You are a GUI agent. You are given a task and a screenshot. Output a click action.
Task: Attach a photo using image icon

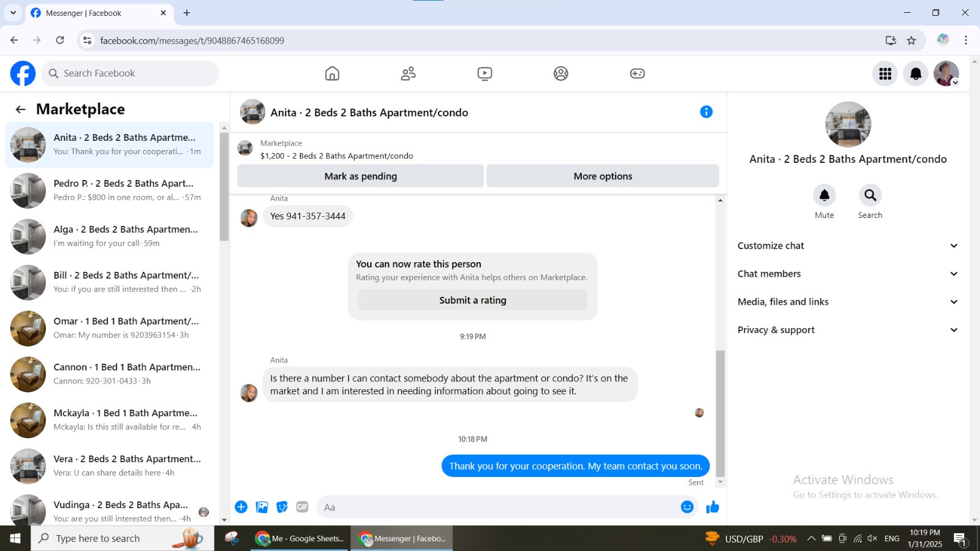(x=262, y=507)
